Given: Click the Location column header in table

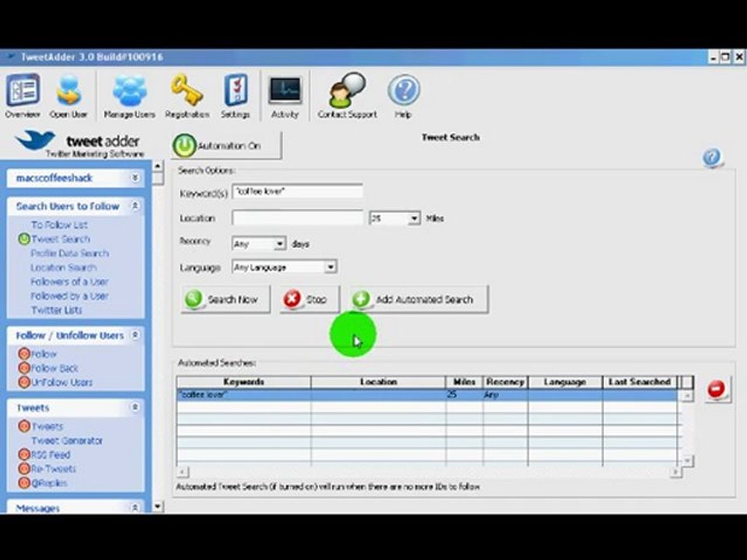Looking at the screenshot, I should pos(379,382).
